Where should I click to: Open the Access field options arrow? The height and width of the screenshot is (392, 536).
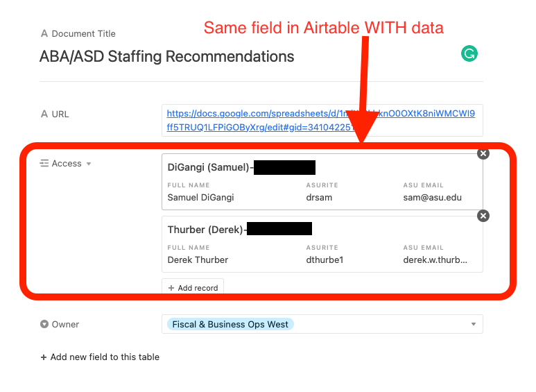coord(89,164)
